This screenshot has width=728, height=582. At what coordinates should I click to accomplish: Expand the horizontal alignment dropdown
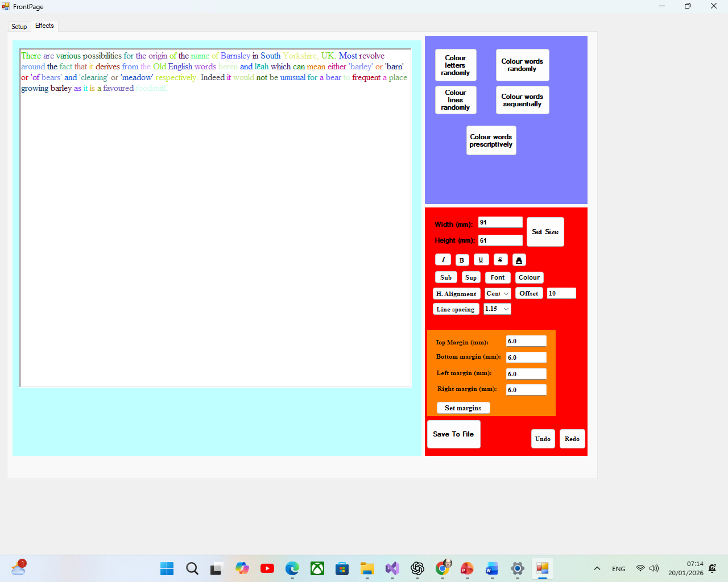pyautogui.click(x=498, y=294)
